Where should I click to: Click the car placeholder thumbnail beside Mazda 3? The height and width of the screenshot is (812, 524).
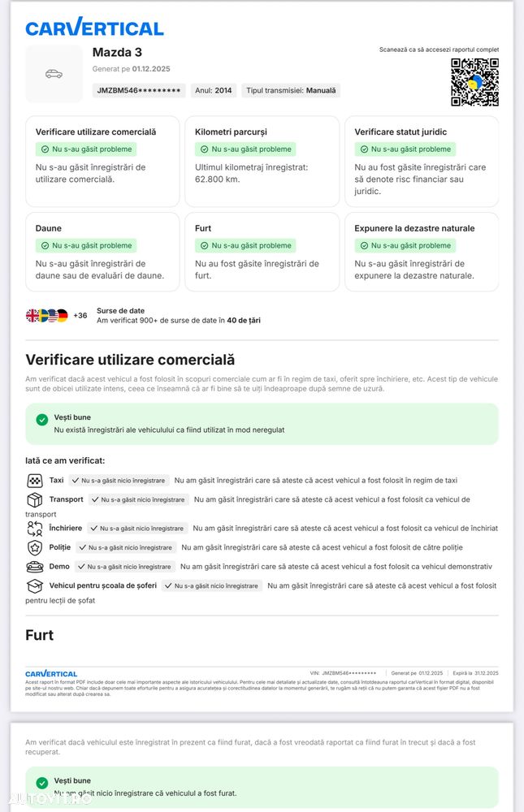[x=54, y=74]
